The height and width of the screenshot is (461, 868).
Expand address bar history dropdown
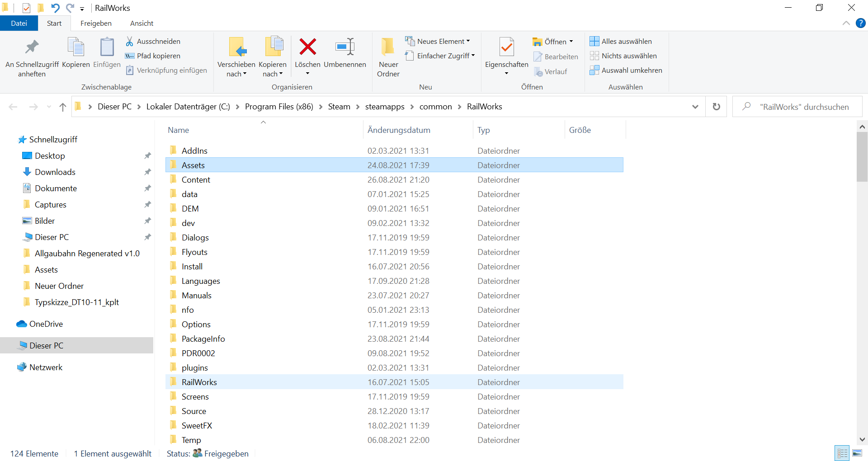(695, 107)
